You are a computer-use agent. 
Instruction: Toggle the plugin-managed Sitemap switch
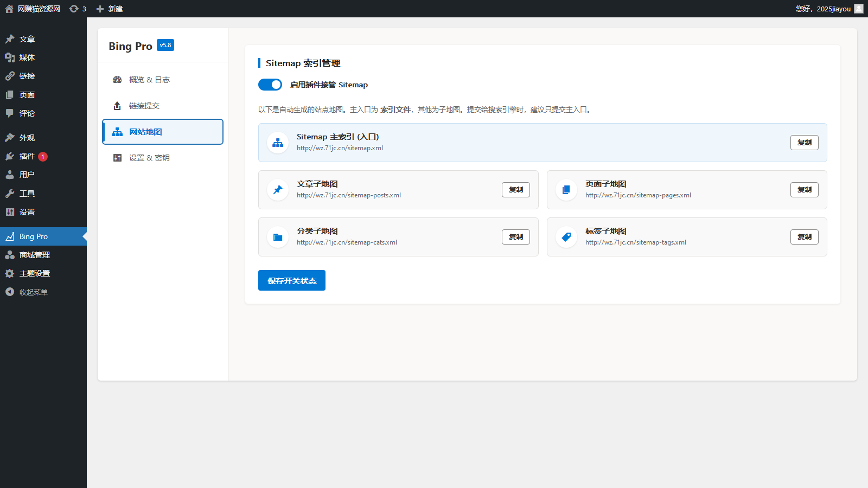(x=270, y=85)
